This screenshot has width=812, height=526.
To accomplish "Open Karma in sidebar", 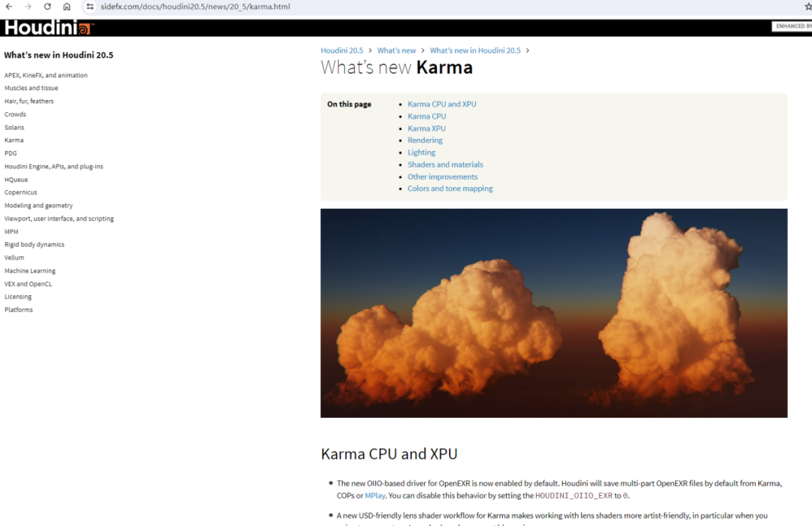I will click(14, 141).
